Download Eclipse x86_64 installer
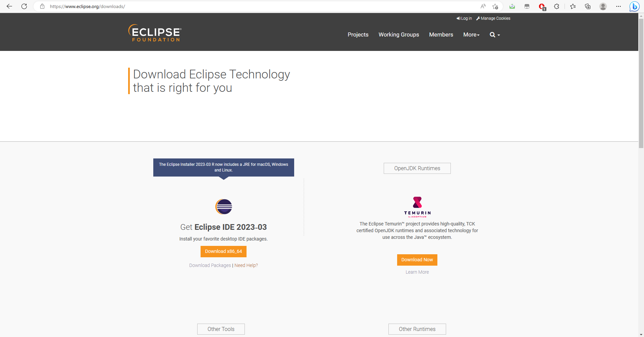Screen dimensions: 644x337 click(223, 252)
